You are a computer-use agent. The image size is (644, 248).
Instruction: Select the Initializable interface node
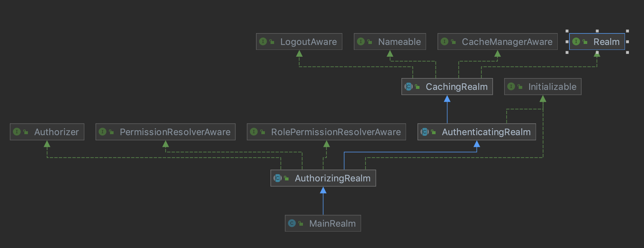pyautogui.click(x=543, y=87)
